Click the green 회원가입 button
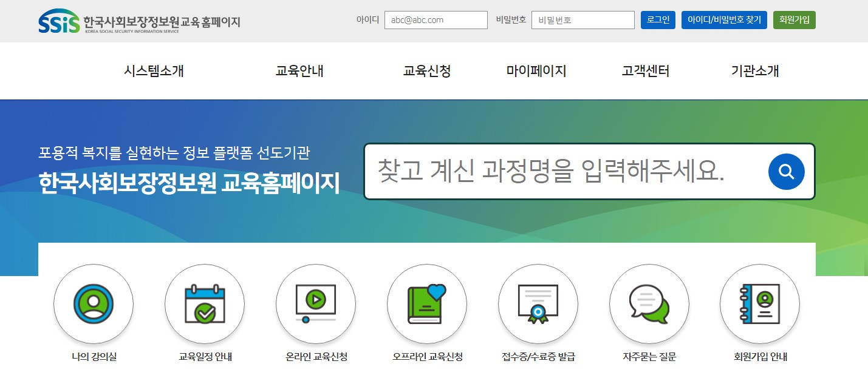 795,20
